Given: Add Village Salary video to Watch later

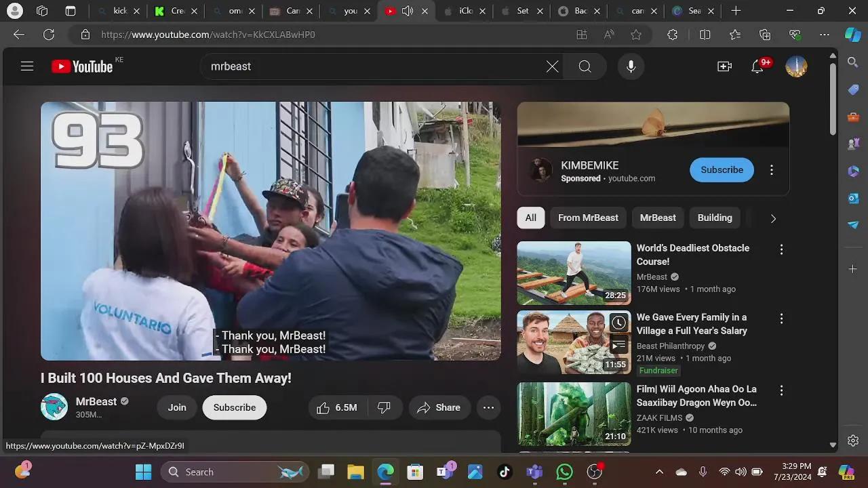Looking at the screenshot, I should (618, 323).
